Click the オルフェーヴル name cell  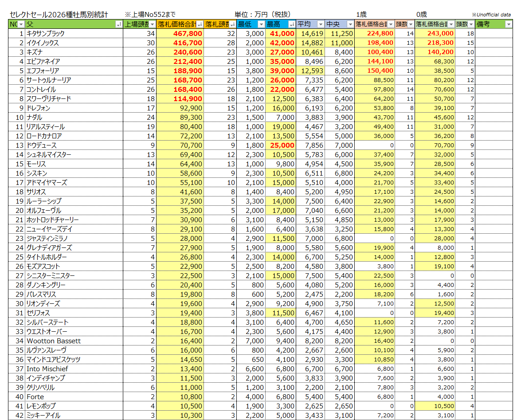click(x=74, y=210)
